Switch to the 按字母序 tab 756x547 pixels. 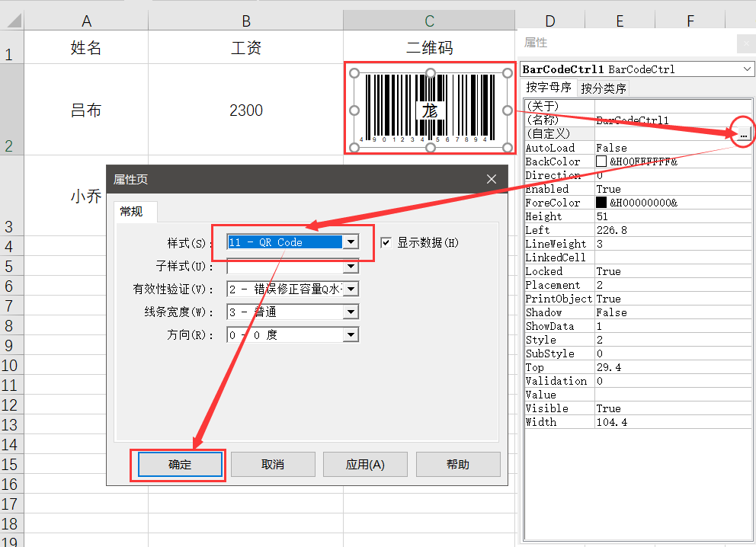[549, 88]
